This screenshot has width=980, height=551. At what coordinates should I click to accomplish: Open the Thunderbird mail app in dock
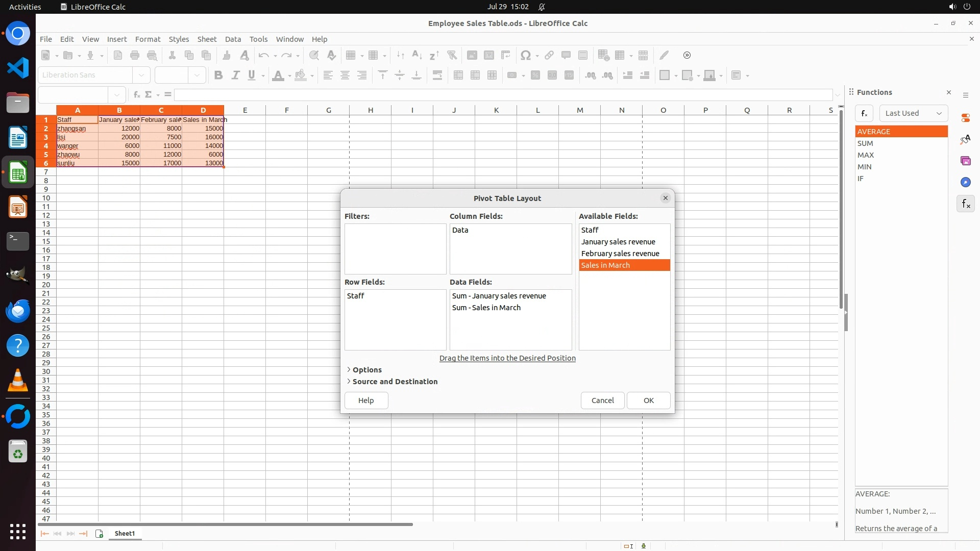18,311
